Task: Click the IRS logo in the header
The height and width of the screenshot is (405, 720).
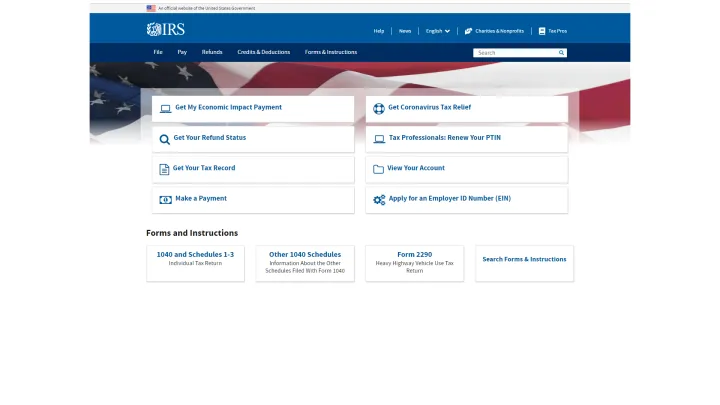Action: [166, 29]
